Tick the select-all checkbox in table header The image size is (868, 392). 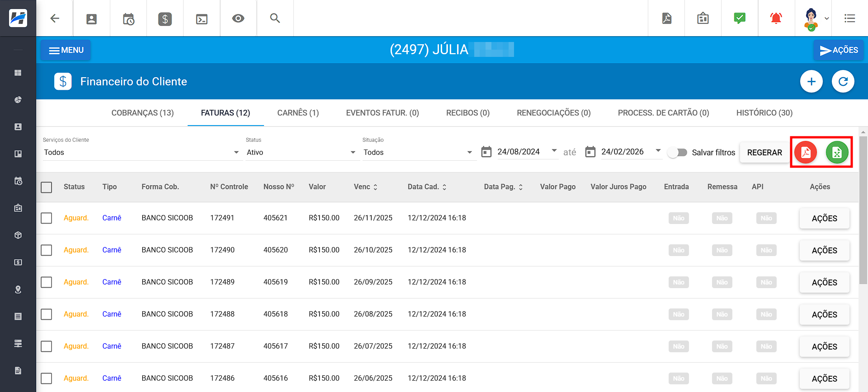pos(47,187)
